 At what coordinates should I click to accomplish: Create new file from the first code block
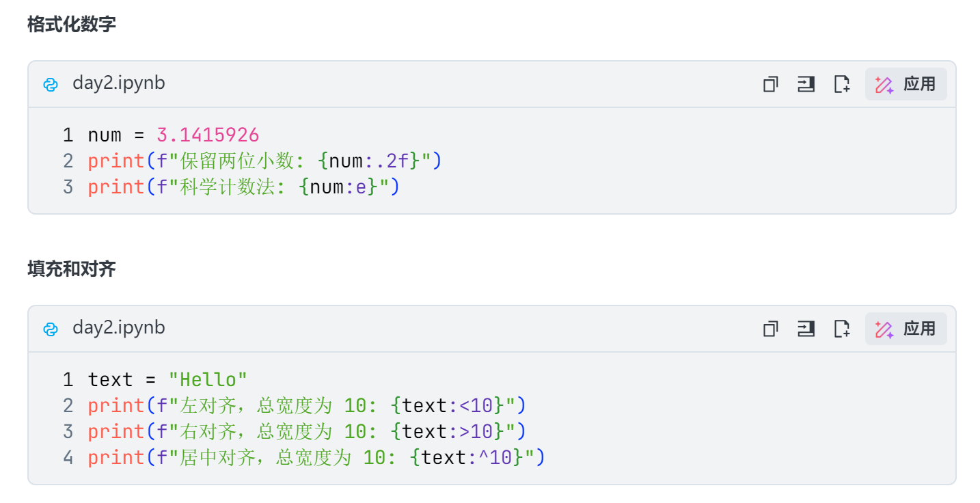tap(841, 83)
